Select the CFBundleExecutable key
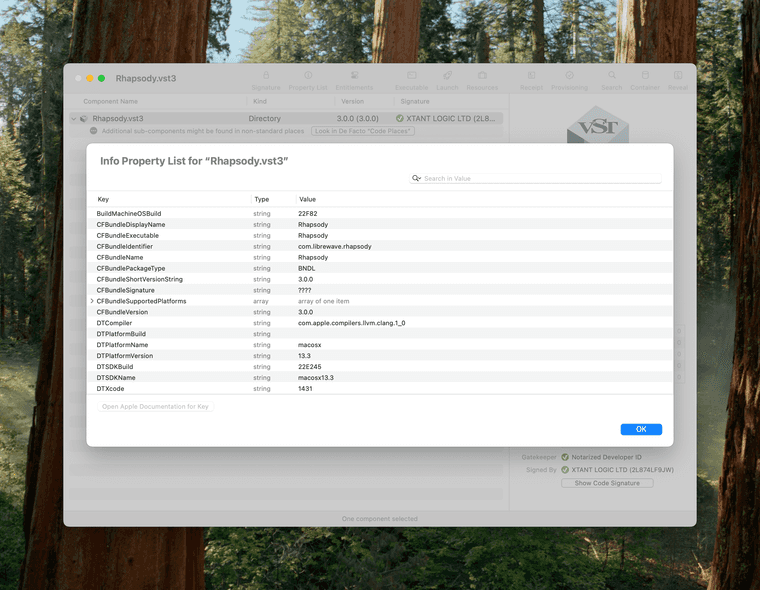The width and height of the screenshot is (760, 590). click(127, 235)
